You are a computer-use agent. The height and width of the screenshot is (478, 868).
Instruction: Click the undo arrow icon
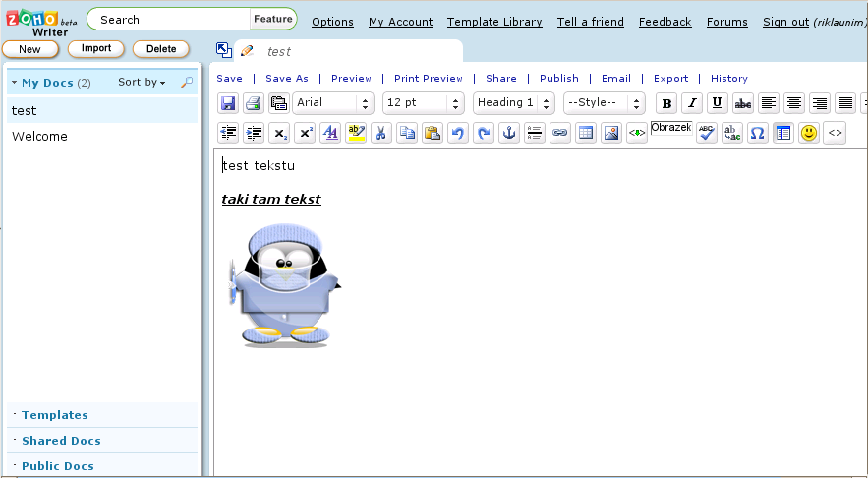(458, 133)
